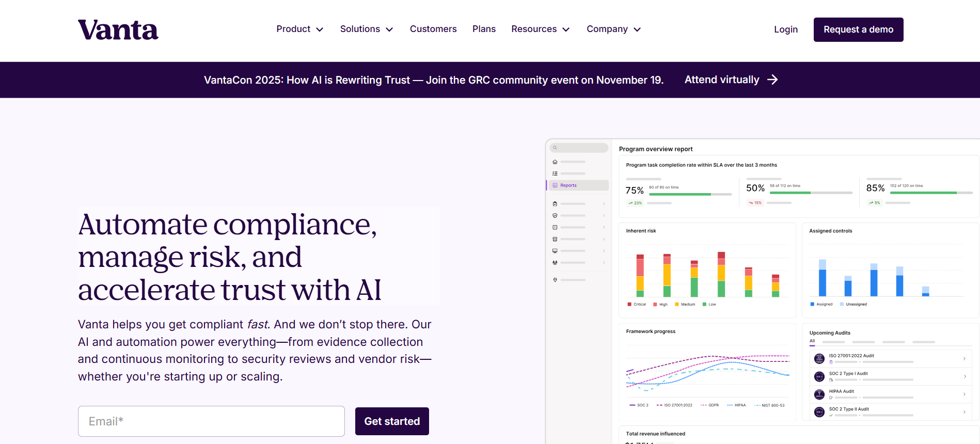Click the ISO 27001:2022 Audit badge icon

click(819, 359)
